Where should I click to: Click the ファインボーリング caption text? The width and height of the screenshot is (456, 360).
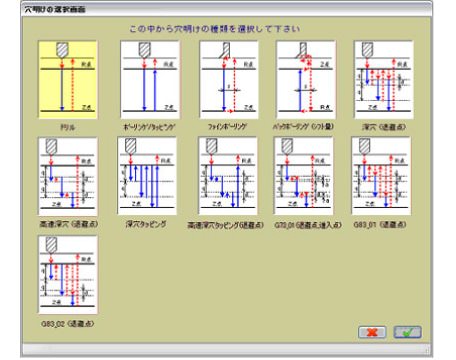[x=227, y=127]
